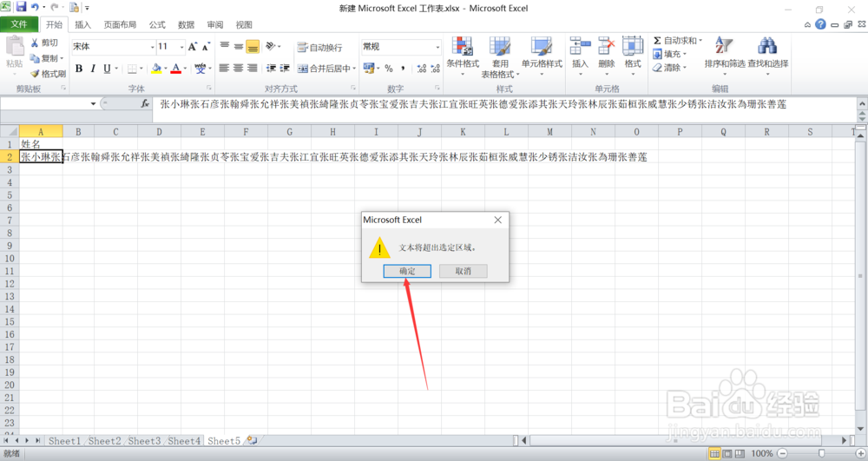Click the Format cells (格式) icon
The height and width of the screenshot is (461, 868).
click(633, 47)
